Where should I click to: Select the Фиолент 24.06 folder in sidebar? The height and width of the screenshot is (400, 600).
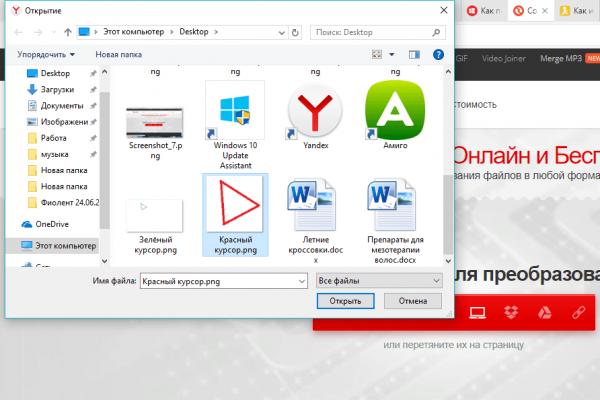(70, 202)
